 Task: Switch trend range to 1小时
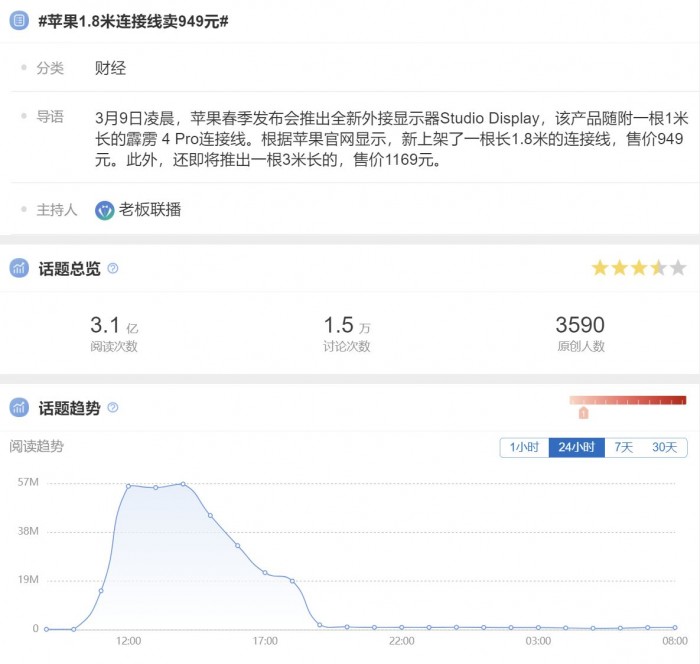pos(525,447)
